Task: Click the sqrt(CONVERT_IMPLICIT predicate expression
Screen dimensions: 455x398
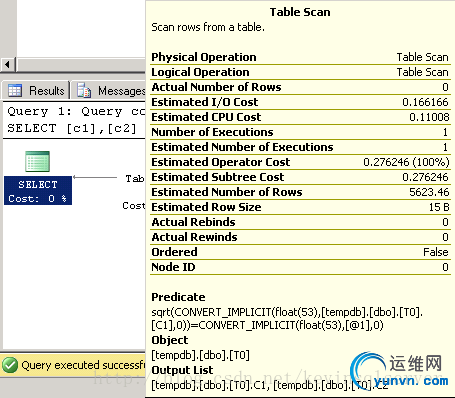Action: [x=287, y=319]
